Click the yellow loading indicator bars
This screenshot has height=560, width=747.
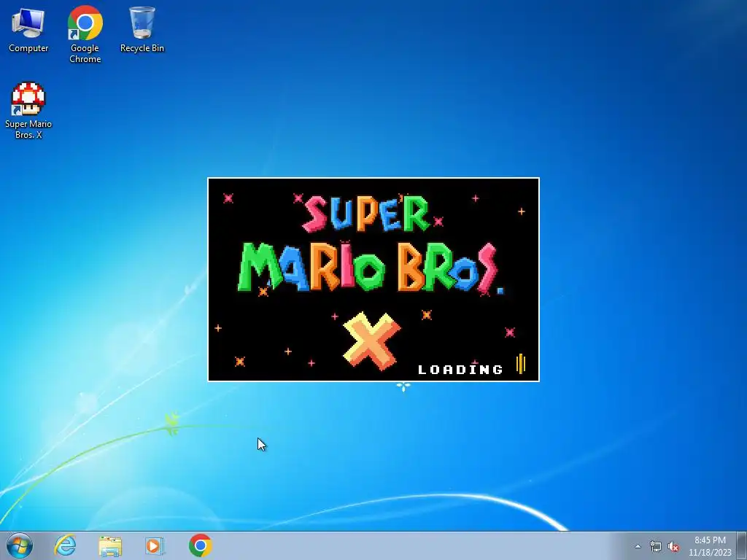coord(520,365)
